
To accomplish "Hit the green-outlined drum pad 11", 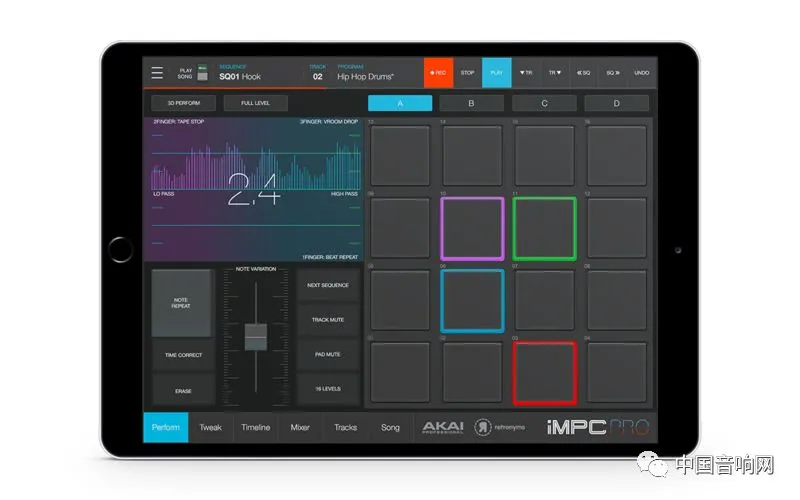I will [544, 229].
